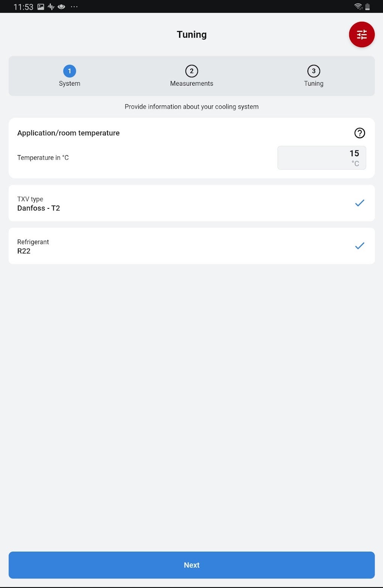
Task: Tap the Refrigerant checkmark icon
Action: pyautogui.click(x=359, y=246)
